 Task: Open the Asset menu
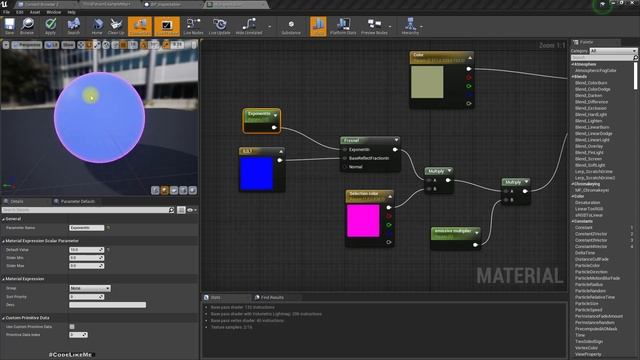(35, 12)
